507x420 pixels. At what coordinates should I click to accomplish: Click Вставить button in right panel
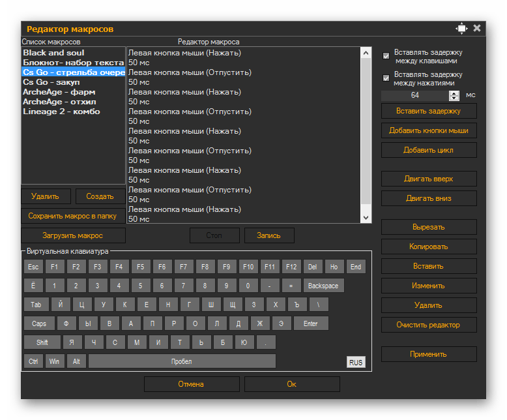pyautogui.click(x=429, y=266)
